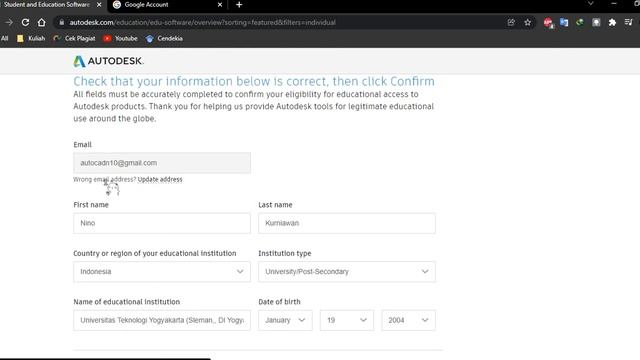Click the browser address bar URL
Screen dimensions: 640x360
coord(202,22)
